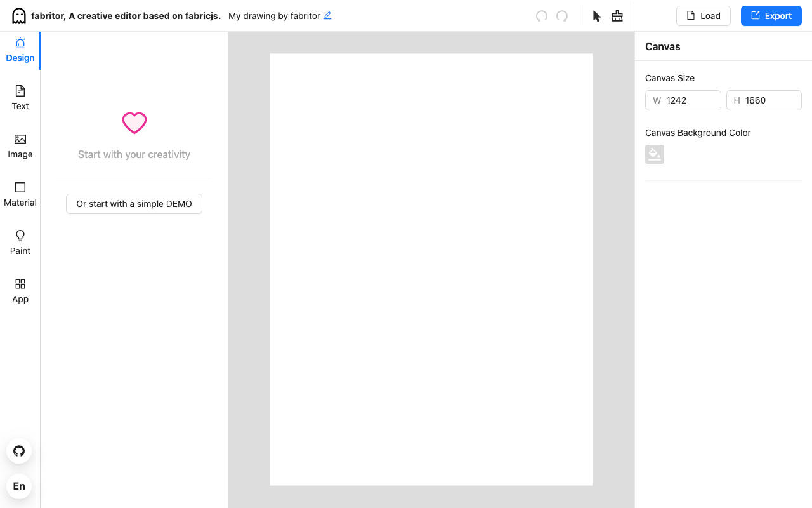Switch to the Image sidebar tab

click(x=20, y=147)
